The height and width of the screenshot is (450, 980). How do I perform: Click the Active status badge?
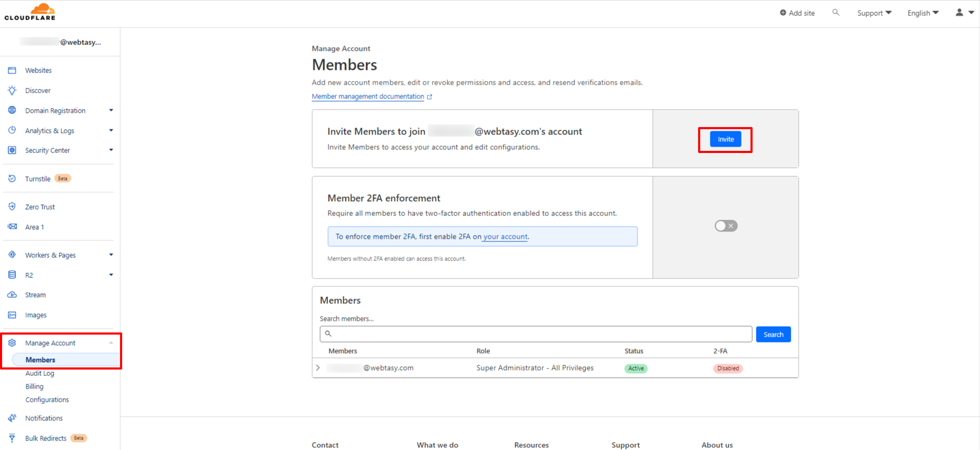[x=636, y=368]
